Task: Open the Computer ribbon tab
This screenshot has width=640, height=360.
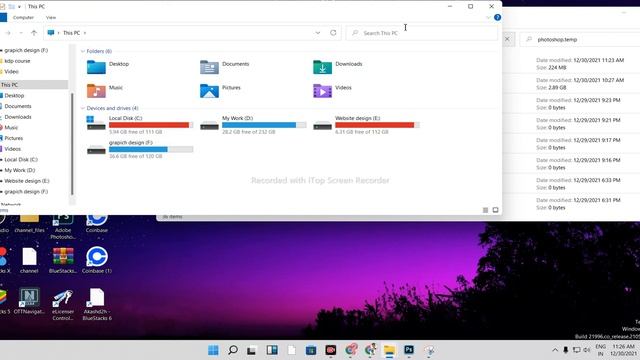Action: (23, 18)
